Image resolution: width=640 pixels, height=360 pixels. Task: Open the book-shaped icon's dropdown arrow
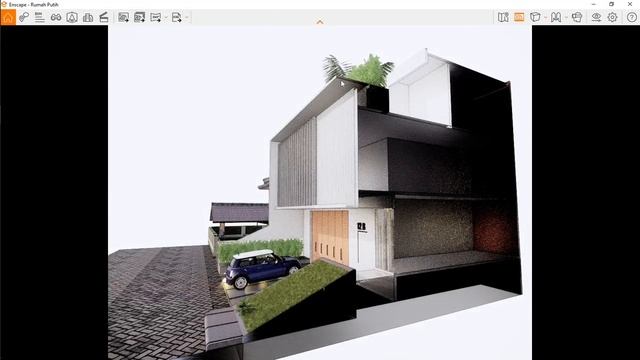[566, 17]
